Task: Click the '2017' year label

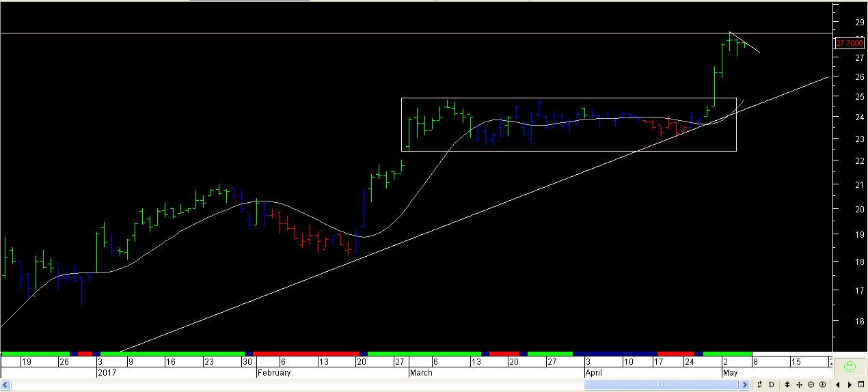Action: point(107,373)
